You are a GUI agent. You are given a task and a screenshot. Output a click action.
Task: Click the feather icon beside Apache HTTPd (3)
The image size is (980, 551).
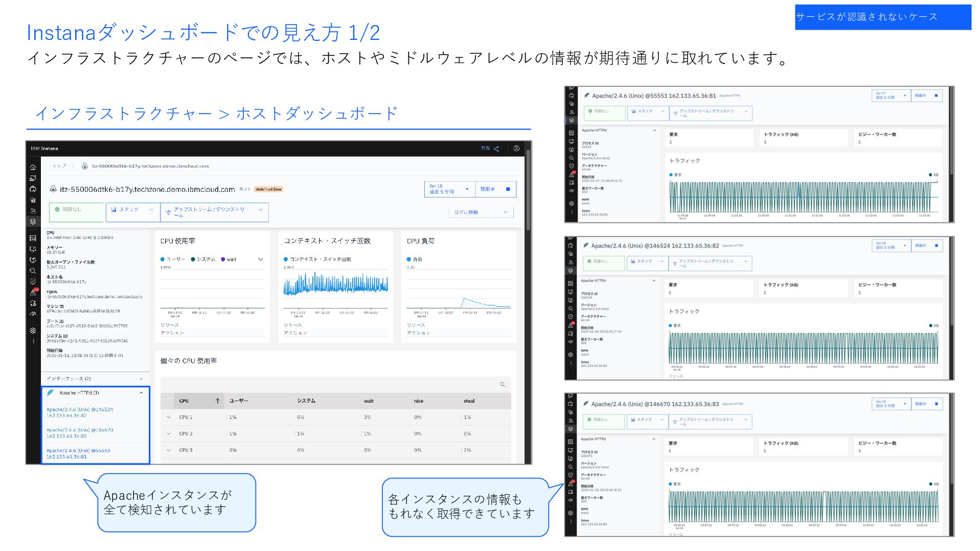pyautogui.click(x=51, y=392)
